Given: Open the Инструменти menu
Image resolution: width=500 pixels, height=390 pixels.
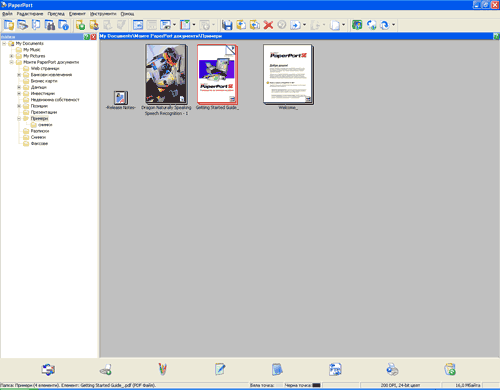Looking at the screenshot, I should click(103, 14).
